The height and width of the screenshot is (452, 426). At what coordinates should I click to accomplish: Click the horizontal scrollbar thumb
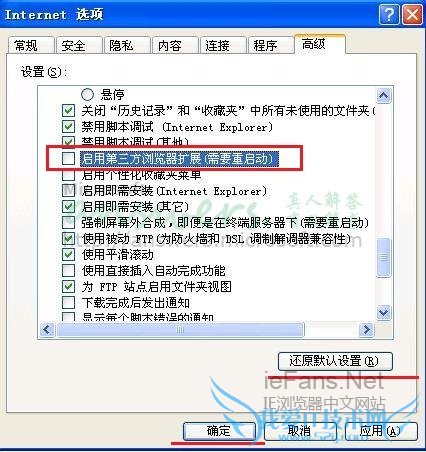180,329
